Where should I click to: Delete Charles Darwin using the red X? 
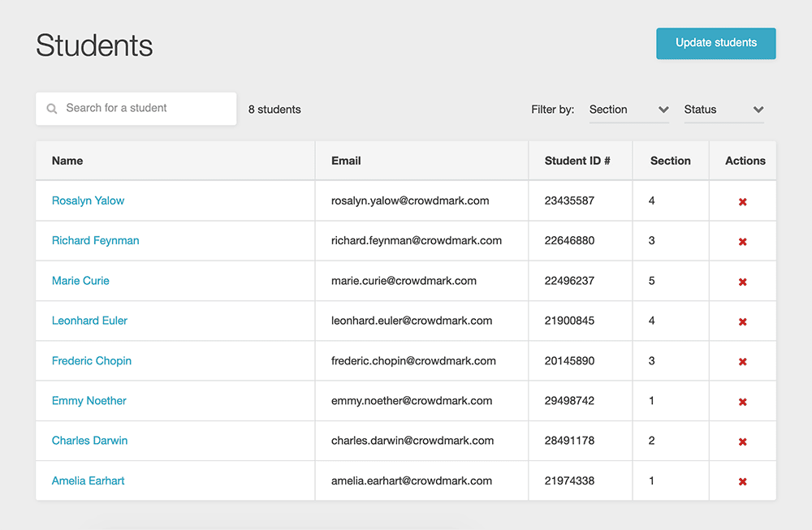pos(742,442)
